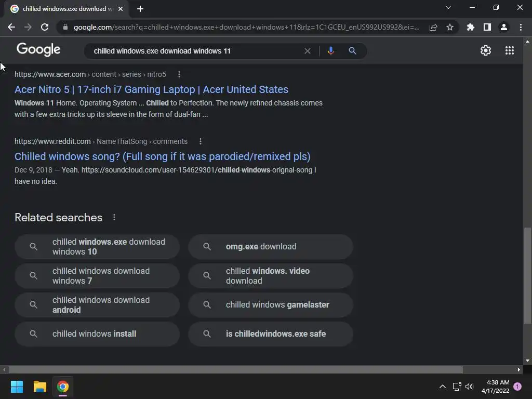Click the scroll-down arrow of vertical scrollbar
The image size is (532, 399).
527,361
